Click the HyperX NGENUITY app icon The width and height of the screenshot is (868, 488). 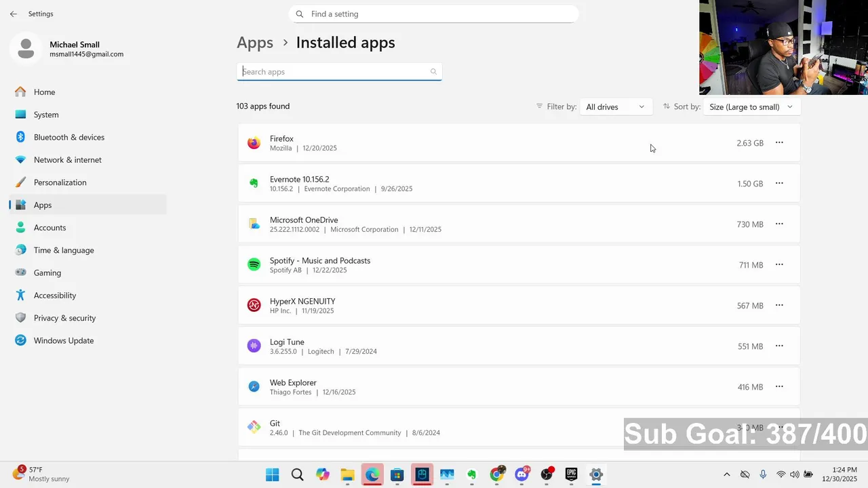pos(254,306)
